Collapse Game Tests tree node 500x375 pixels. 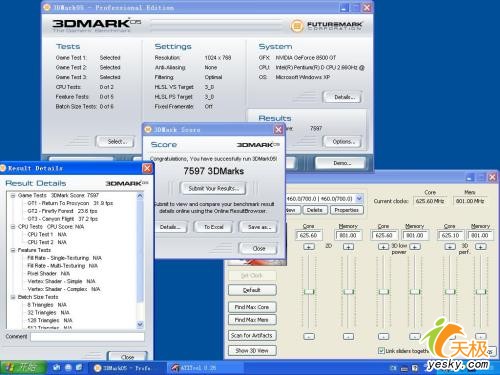coord(13,195)
